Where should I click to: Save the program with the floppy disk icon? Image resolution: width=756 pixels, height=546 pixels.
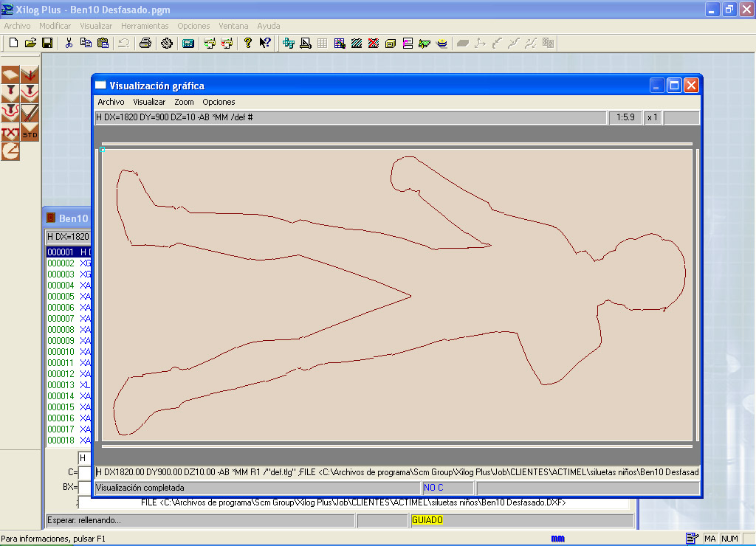[47, 43]
